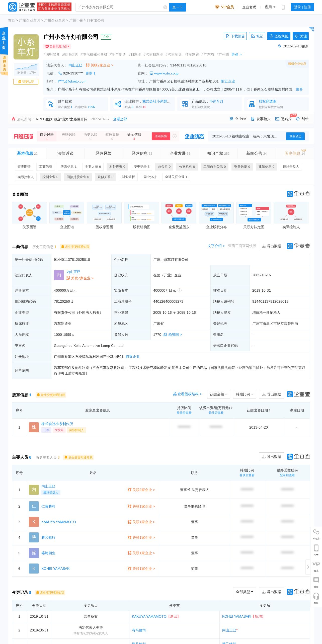Click the company logo 小糸车灯
The width and height of the screenshot is (322, 644).
(x=26, y=47)
